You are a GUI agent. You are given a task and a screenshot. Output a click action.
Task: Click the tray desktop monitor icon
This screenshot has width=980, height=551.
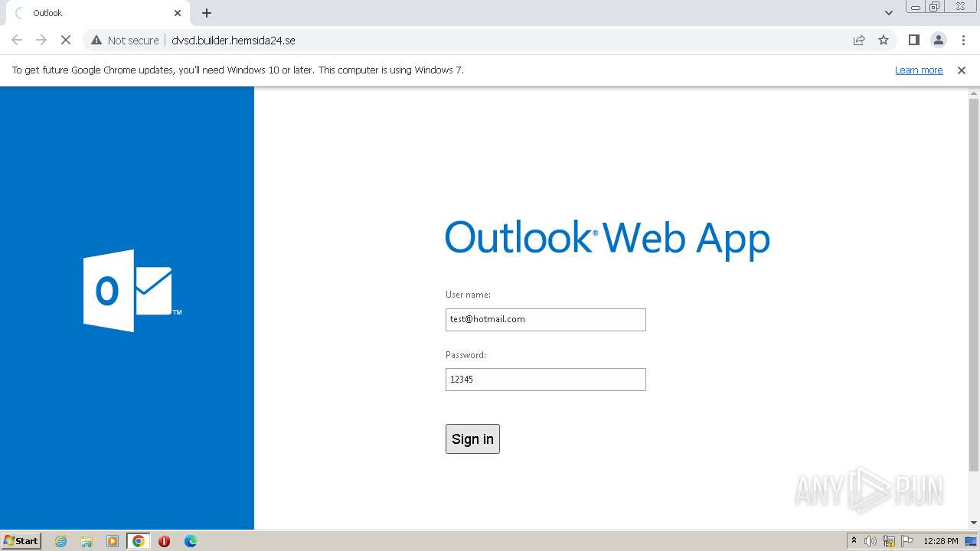tap(971, 541)
